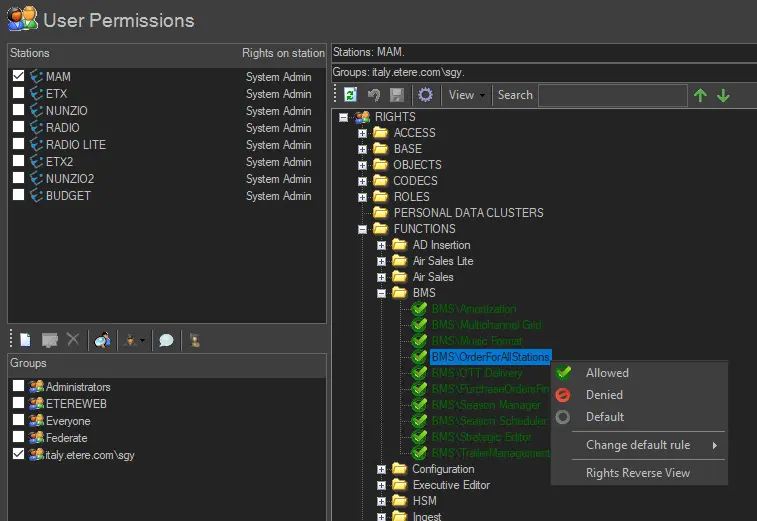Select Allowed in the context menu
757x521 pixels.
click(x=607, y=373)
